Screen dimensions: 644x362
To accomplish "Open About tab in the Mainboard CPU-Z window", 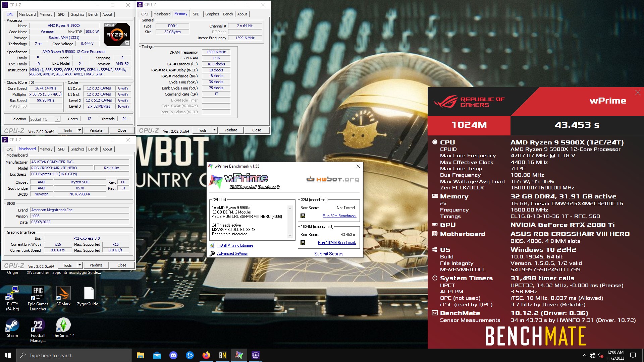I will (107, 149).
